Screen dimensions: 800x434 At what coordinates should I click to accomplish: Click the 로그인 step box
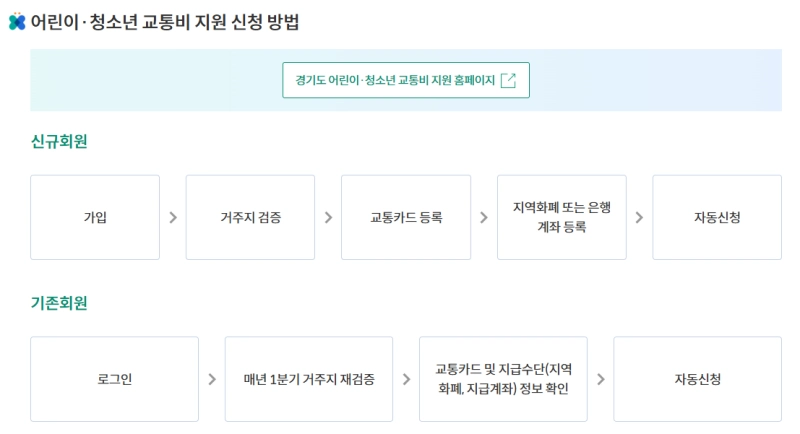tap(114, 379)
